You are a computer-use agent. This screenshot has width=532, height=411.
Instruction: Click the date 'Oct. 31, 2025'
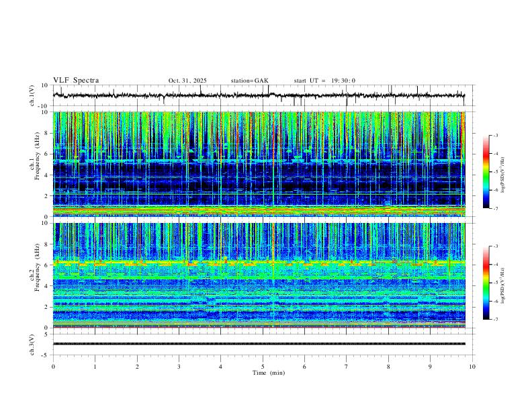tap(187, 81)
